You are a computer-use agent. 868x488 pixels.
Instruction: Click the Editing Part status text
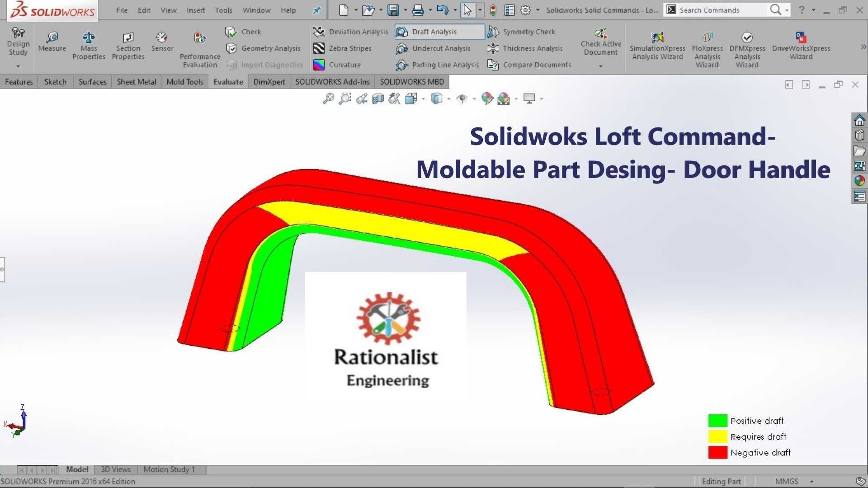click(721, 482)
